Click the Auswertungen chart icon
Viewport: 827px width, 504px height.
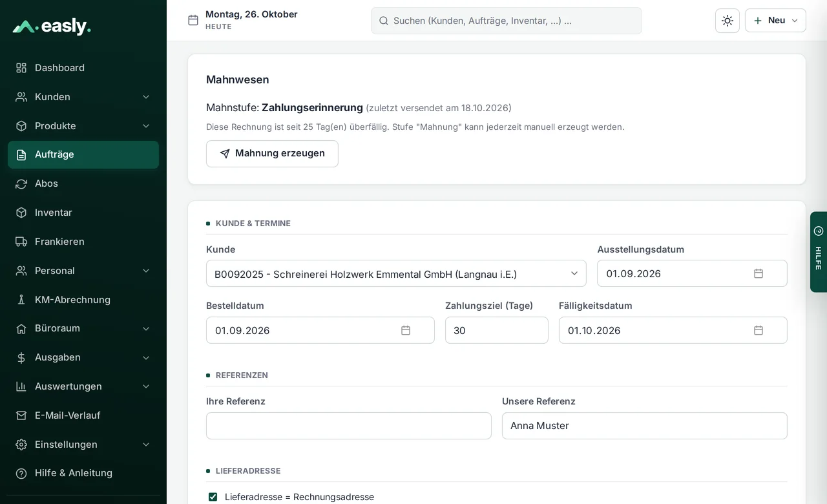(21, 386)
